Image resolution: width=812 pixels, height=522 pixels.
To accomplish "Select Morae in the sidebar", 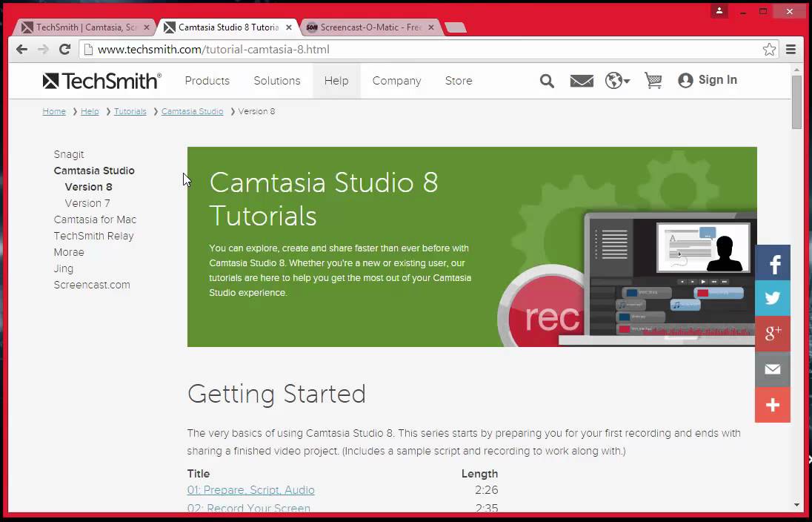I will pos(69,252).
